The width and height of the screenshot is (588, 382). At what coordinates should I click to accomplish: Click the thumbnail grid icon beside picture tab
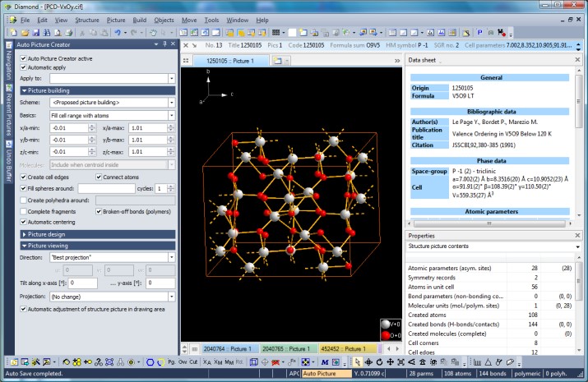pyautogui.click(x=186, y=61)
